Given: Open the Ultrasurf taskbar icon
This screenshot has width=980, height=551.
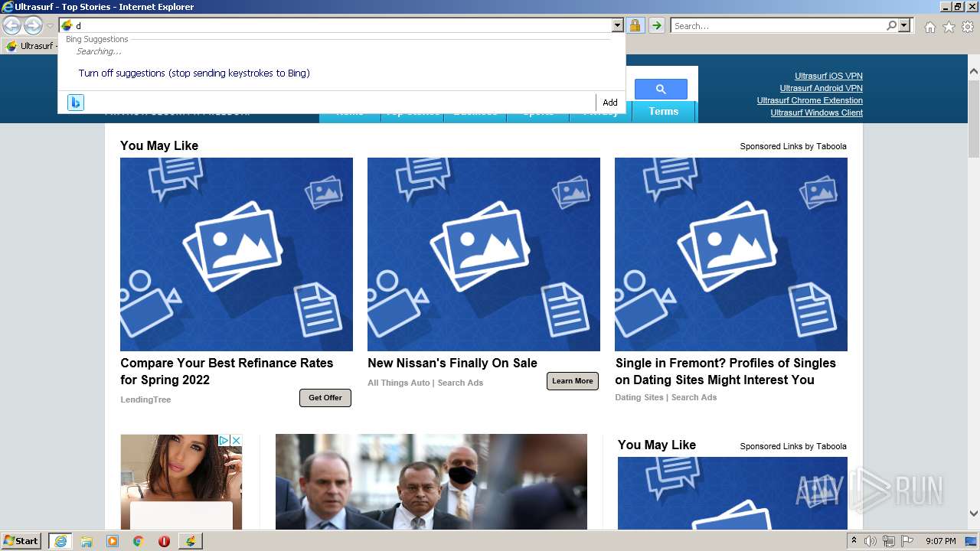Looking at the screenshot, I should (191, 541).
